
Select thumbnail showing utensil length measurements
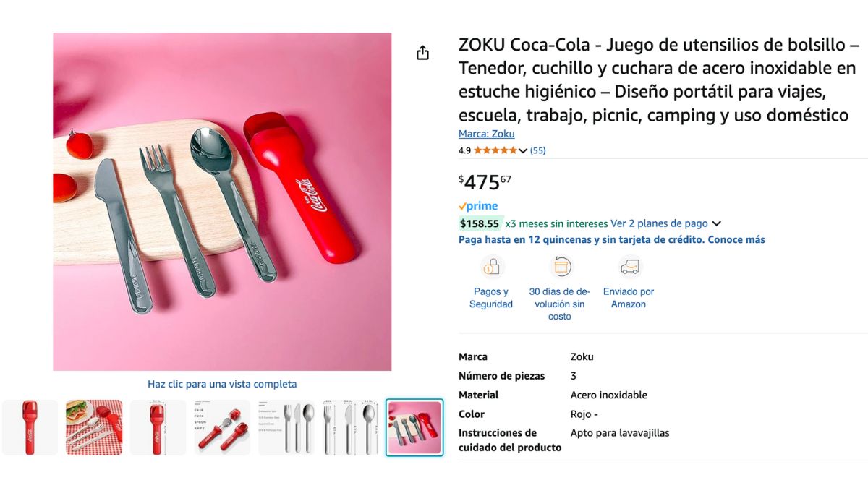(x=350, y=427)
